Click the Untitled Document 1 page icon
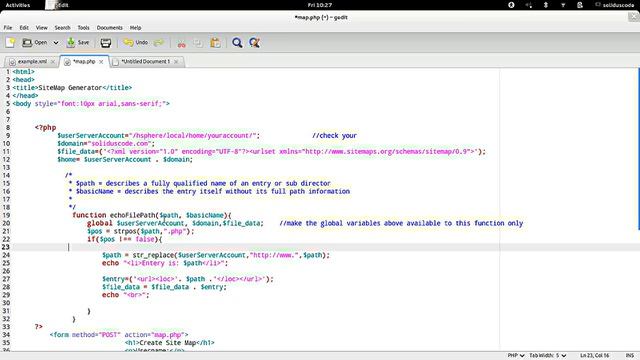This screenshot has height=360, width=640. pyautogui.click(x=116, y=62)
